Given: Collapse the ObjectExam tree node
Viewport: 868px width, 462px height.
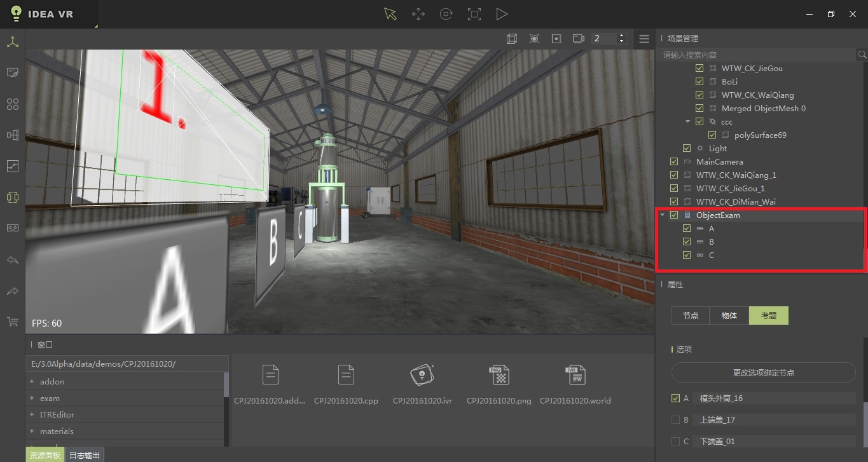Looking at the screenshot, I should (663, 215).
